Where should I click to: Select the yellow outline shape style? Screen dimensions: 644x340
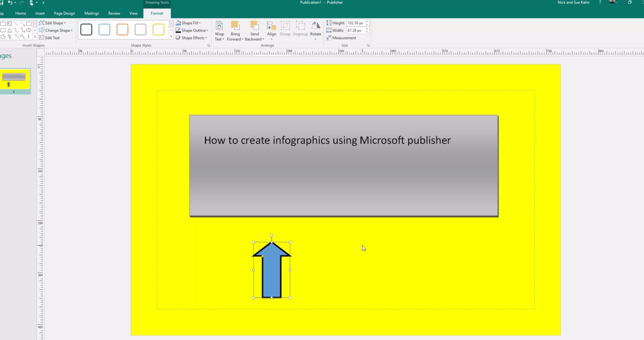[x=158, y=30]
